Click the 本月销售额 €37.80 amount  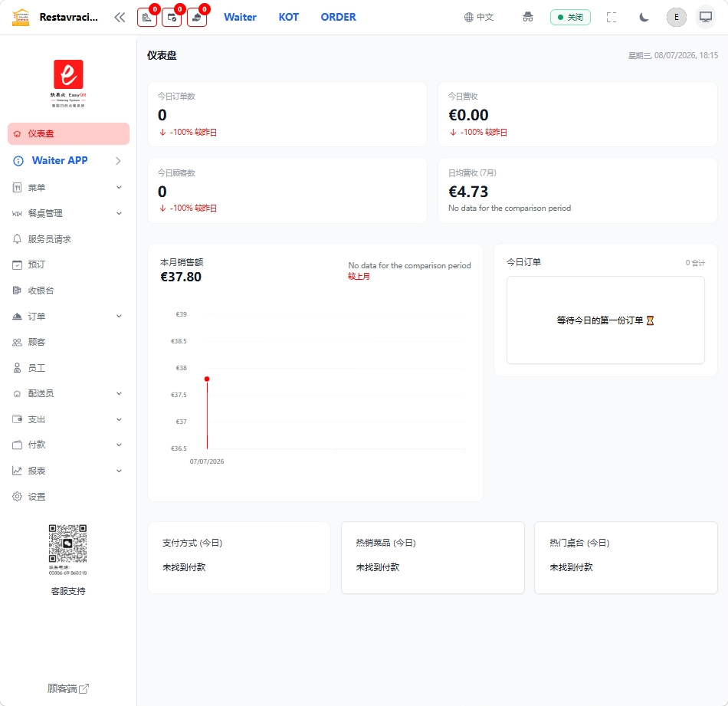(181, 277)
